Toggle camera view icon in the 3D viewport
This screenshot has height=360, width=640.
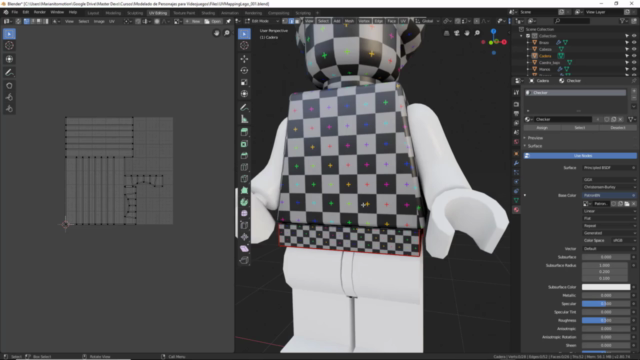(x=457, y=33)
